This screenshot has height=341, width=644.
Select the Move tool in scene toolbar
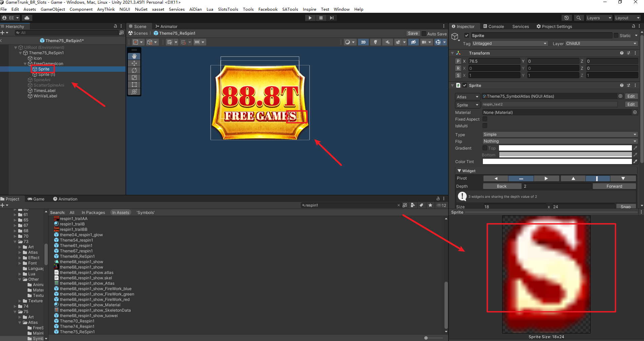pyautogui.click(x=134, y=63)
